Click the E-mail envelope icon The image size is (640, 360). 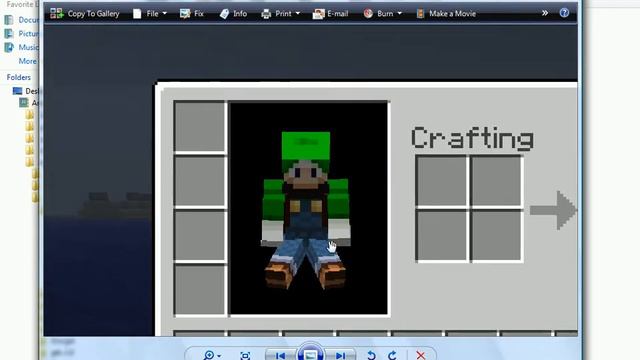(318, 14)
